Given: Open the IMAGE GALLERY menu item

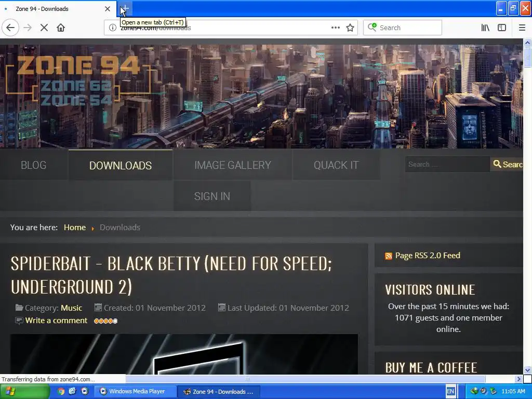Looking at the screenshot, I should pos(233,165).
